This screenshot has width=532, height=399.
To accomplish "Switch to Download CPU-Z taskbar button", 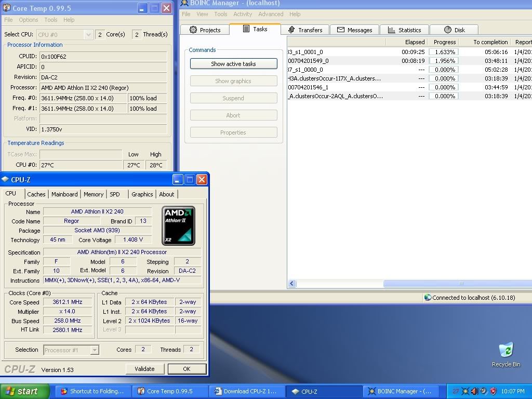I will coord(247,391).
